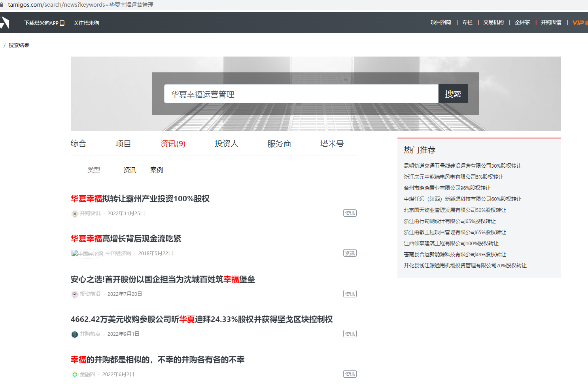The height and width of the screenshot is (384, 588).
Task: Click 资讯 tag on 昕华夏迪拜 article
Action: click(x=350, y=334)
